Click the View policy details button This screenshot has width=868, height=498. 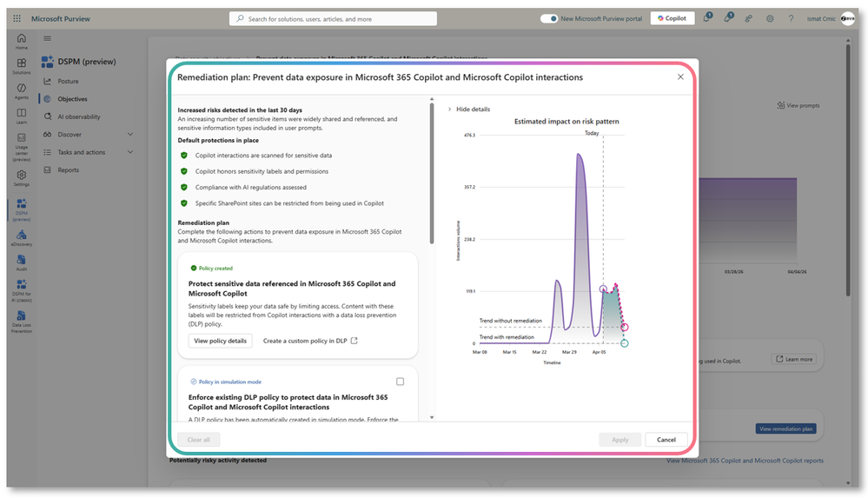tap(221, 341)
